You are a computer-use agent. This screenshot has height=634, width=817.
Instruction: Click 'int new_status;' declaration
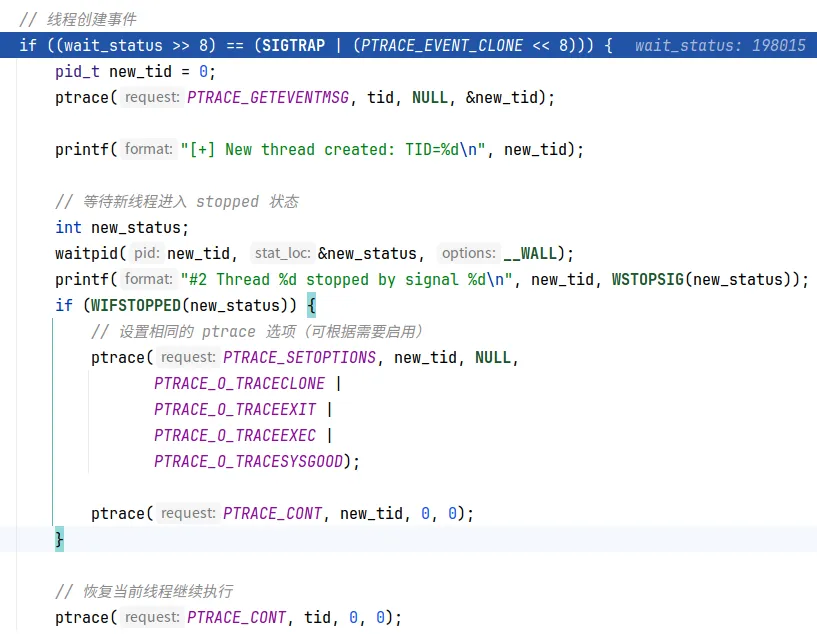122,228
